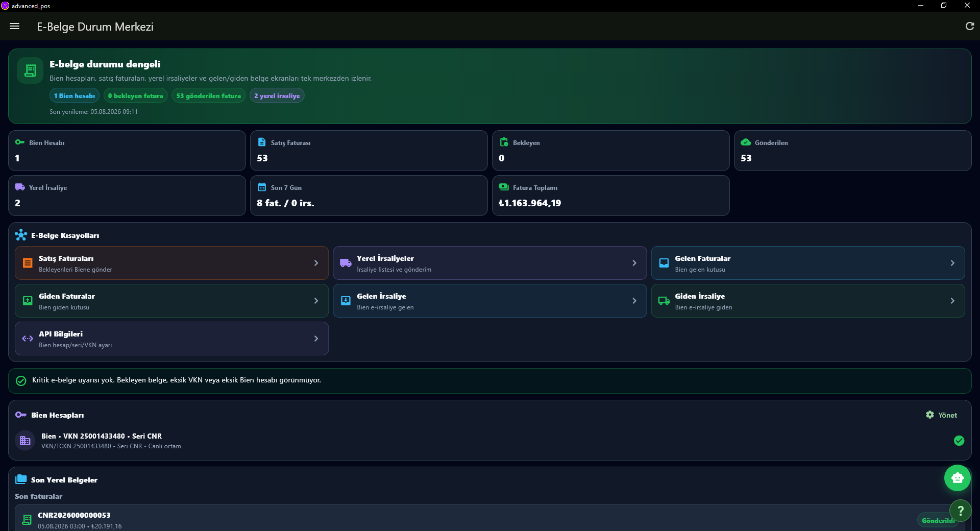
Task: Expand Gelen İrsaliye shortcut chevron
Action: pyautogui.click(x=634, y=301)
